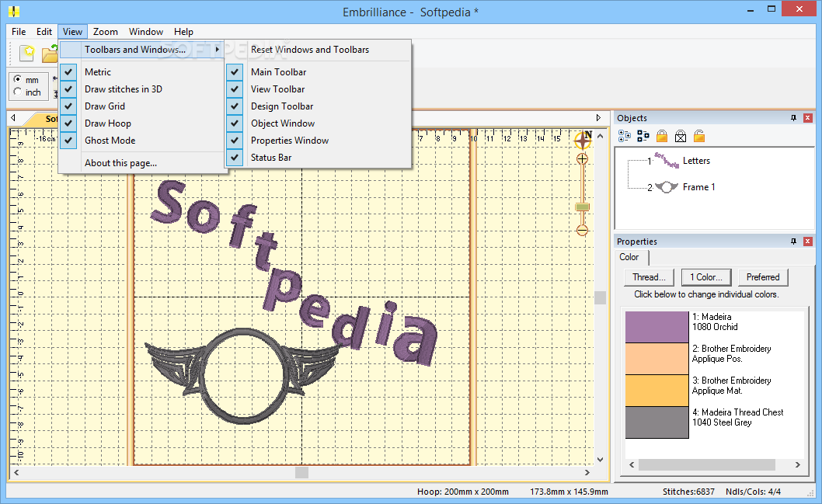
Task: Open the Edit menu
Action: point(44,31)
